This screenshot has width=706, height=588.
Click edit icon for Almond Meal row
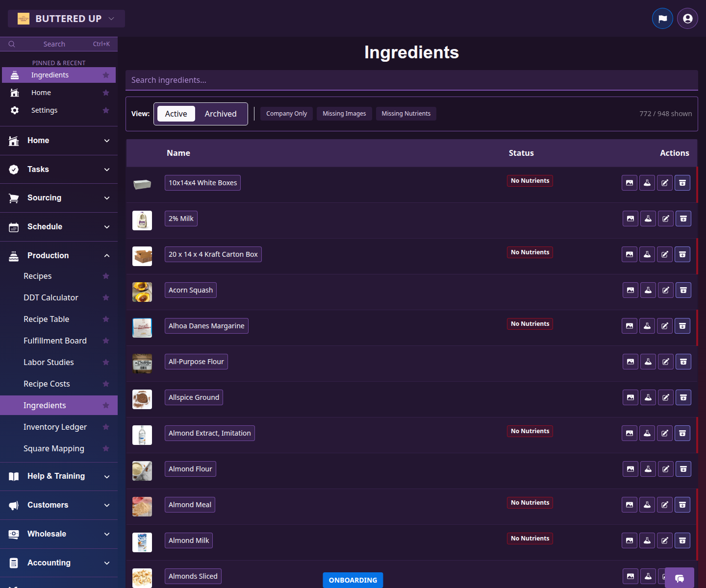(x=665, y=505)
